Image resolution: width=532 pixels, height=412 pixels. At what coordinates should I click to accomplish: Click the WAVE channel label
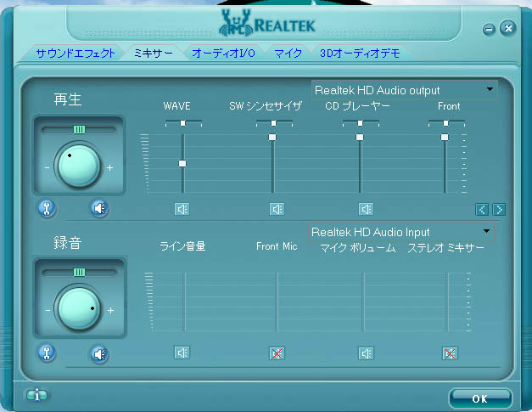pyautogui.click(x=176, y=106)
